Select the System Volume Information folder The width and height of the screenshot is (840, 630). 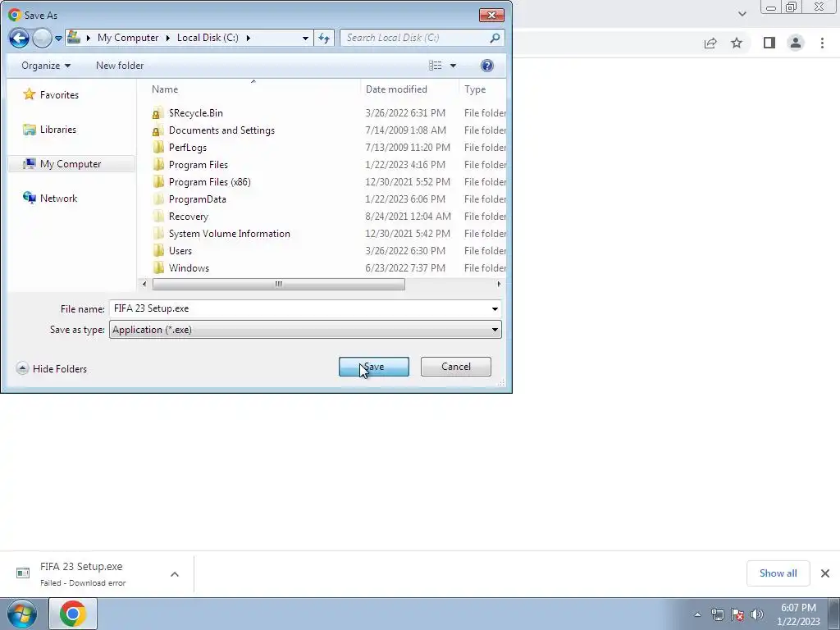(x=230, y=234)
